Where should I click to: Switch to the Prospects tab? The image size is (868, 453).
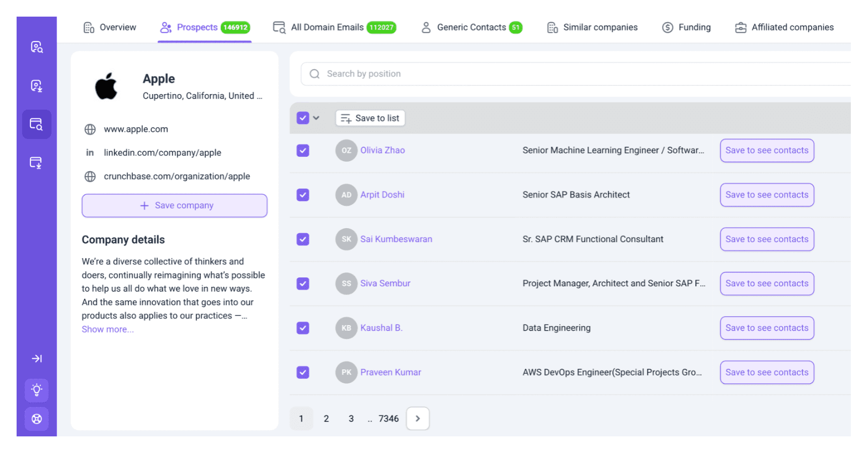[205, 28]
